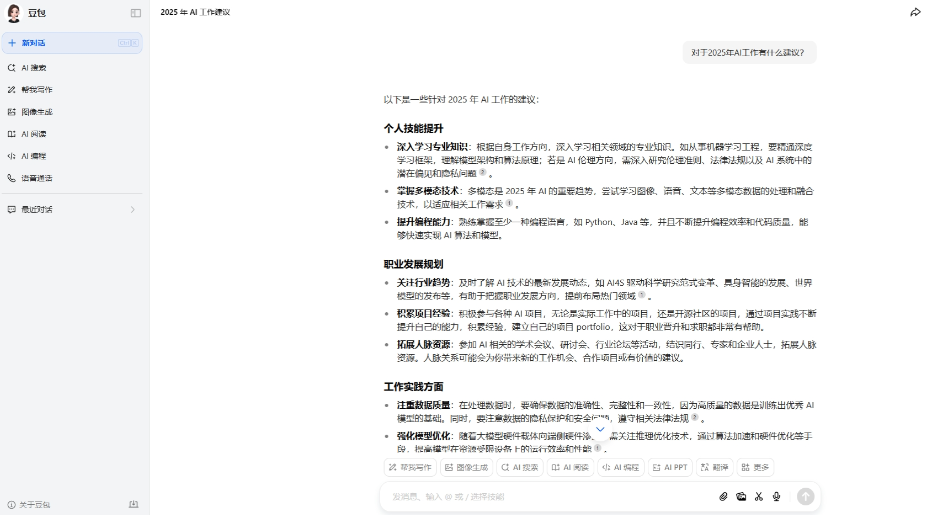The height and width of the screenshot is (515, 928).
Task: Click the Ctrl K shortcut hint badge
Action: click(x=128, y=43)
